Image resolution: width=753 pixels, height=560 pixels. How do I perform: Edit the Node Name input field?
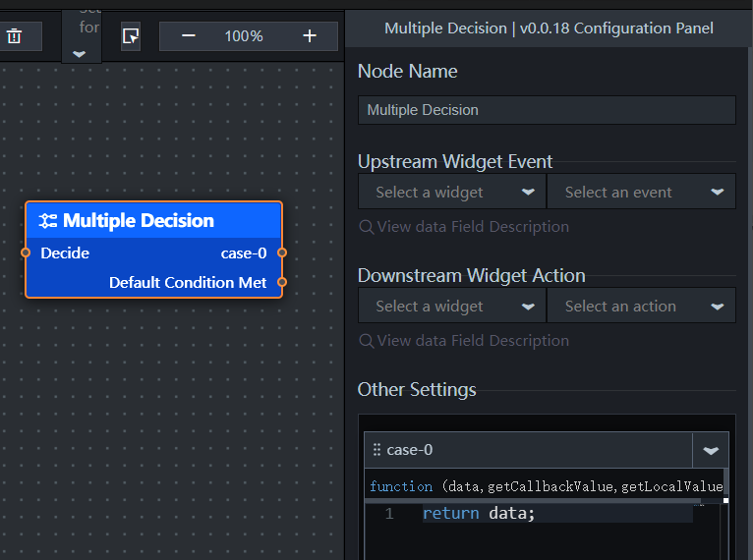[x=547, y=110]
